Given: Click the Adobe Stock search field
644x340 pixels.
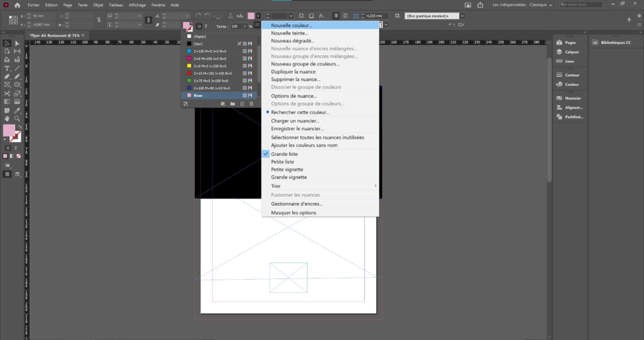Looking at the screenshot, I should [x=581, y=4].
